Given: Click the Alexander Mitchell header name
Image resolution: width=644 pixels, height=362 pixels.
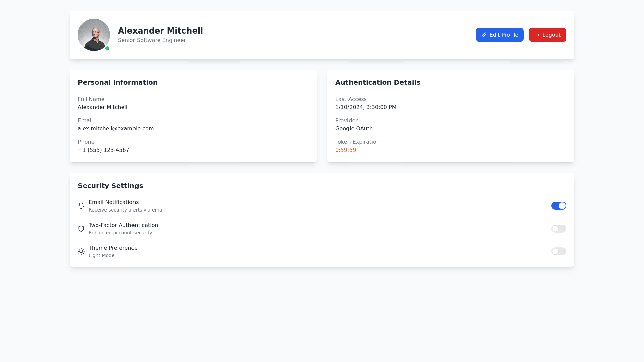Looking at the screenshot, I should (x=160, y=31).
